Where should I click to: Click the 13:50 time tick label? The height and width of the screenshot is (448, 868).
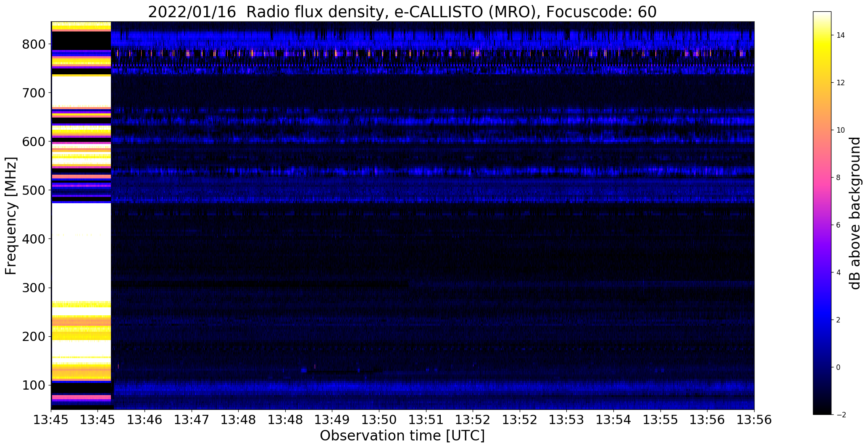click(379, 420)
